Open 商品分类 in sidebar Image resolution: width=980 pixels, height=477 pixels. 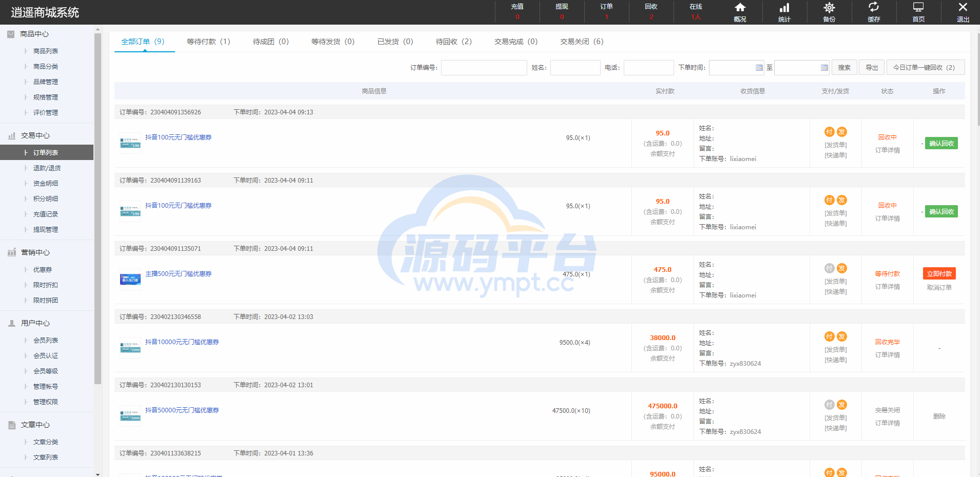click(46, 67)
